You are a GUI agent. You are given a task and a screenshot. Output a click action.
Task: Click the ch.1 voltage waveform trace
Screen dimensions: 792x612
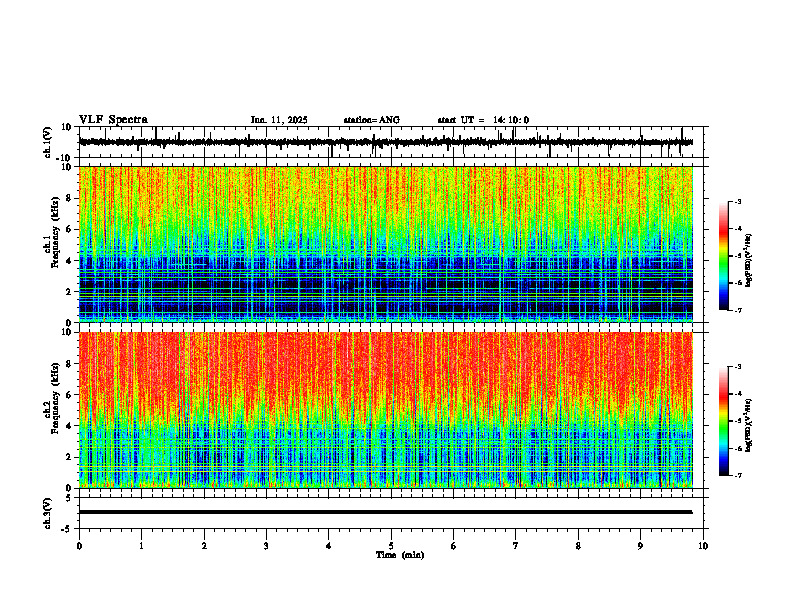tap(385, 142)
